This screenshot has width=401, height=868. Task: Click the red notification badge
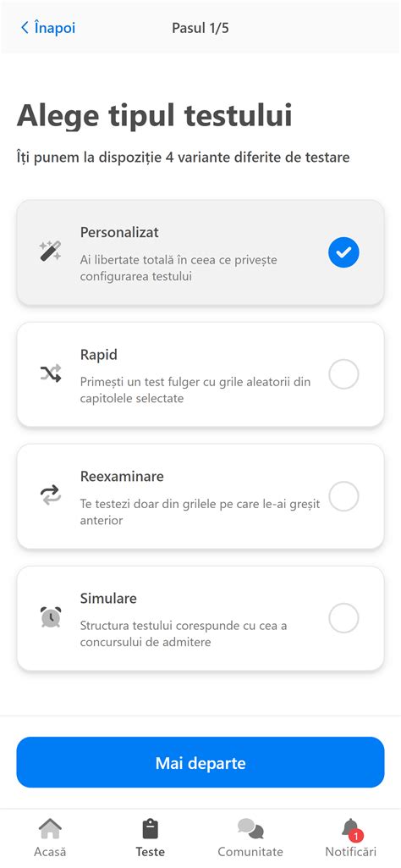point(356,836)
